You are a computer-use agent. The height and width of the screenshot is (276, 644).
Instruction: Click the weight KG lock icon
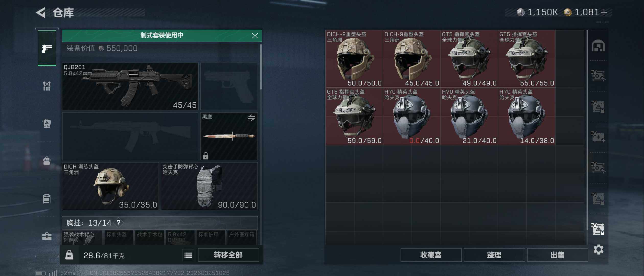(69, 255)
